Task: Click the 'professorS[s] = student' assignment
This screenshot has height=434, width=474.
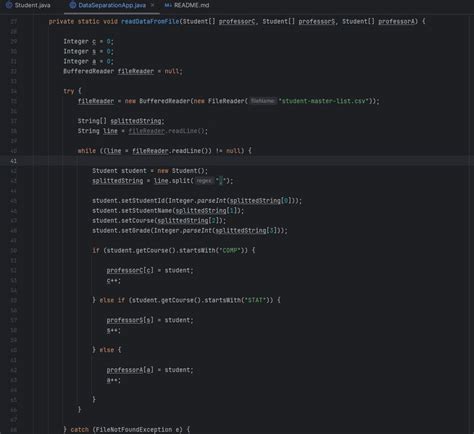Action: coord(150,320)
